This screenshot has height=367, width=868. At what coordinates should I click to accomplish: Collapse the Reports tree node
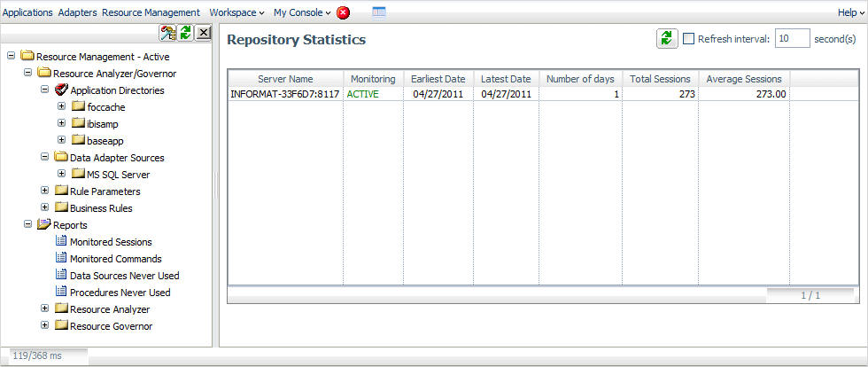[28, 225]
